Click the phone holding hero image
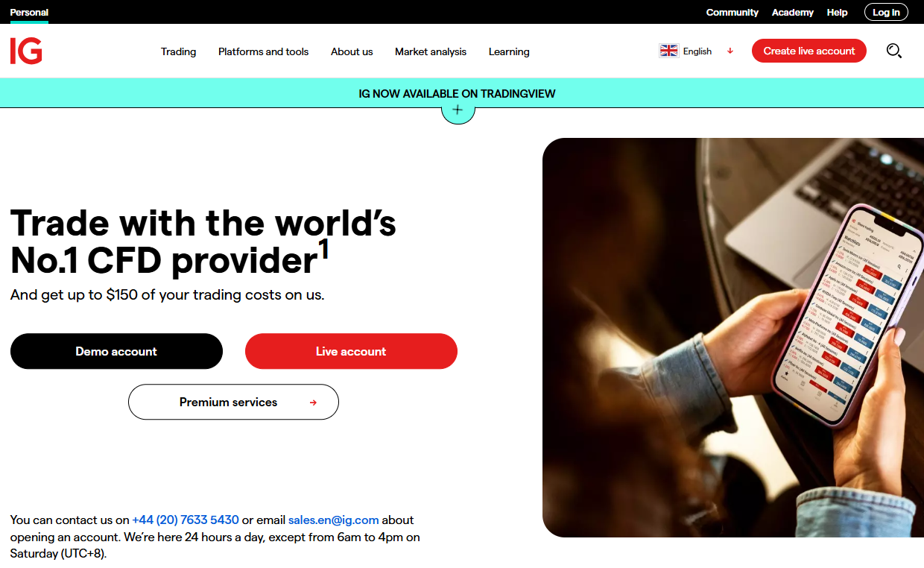The height and width of the screenshot is (568, 924). coord(733,337)
